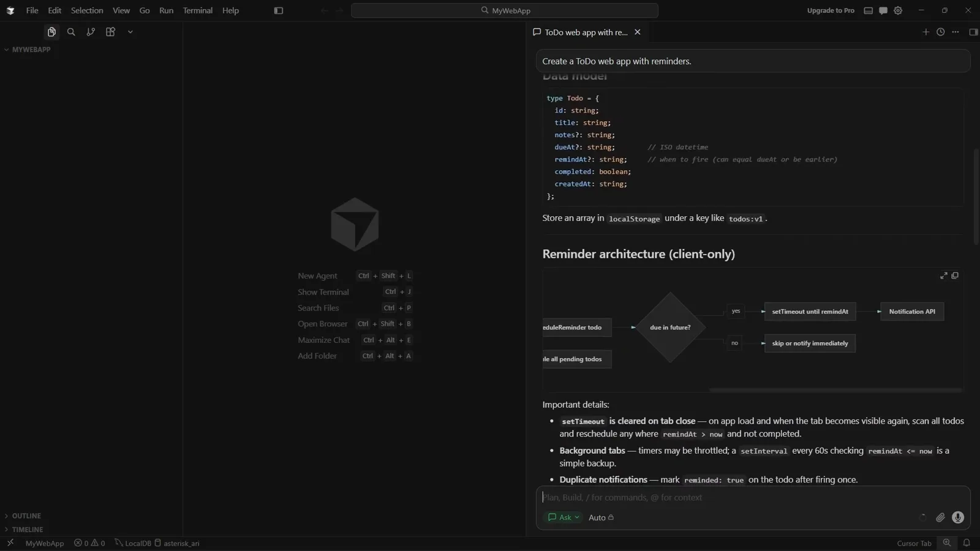Show chat history clock icon
This screenshot has height=551, width=980.
pyautogui.click(x=941, y=32)
